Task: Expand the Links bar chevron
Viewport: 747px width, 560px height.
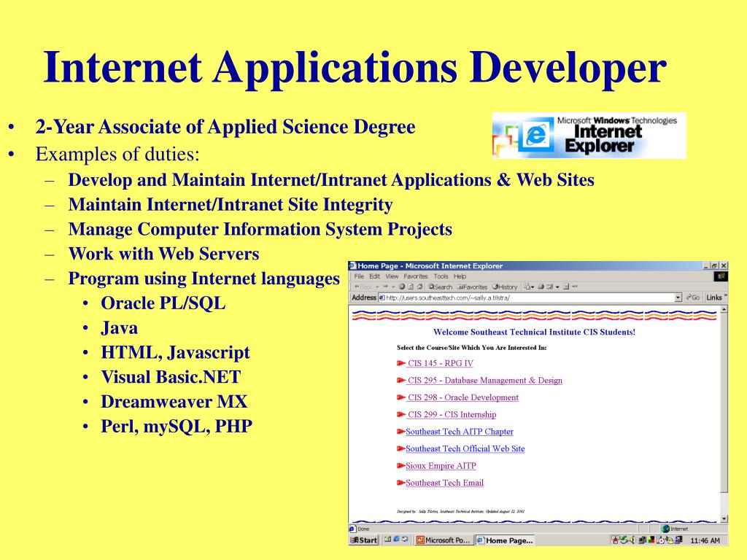Action: tap(726, 296)
